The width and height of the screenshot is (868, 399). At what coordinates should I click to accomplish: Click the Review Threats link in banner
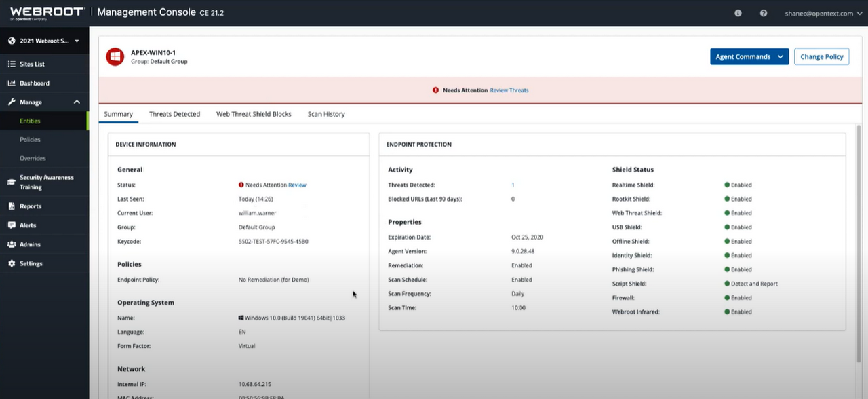[509, 90]
